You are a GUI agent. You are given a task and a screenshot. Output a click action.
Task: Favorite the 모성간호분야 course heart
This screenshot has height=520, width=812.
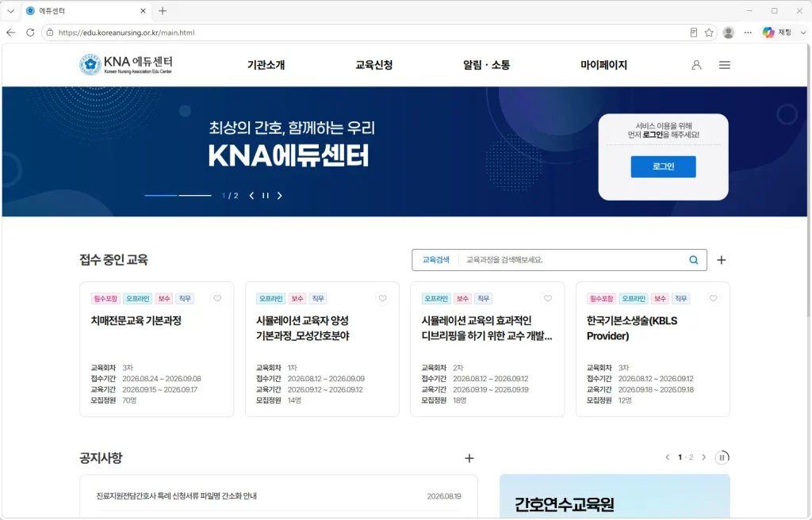383,298
